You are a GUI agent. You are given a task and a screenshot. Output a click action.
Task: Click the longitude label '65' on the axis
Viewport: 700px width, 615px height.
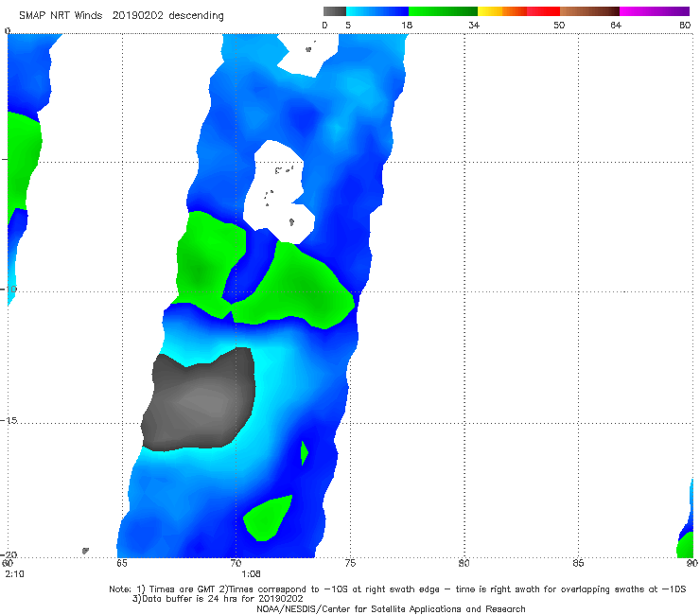tap(122, 563)
